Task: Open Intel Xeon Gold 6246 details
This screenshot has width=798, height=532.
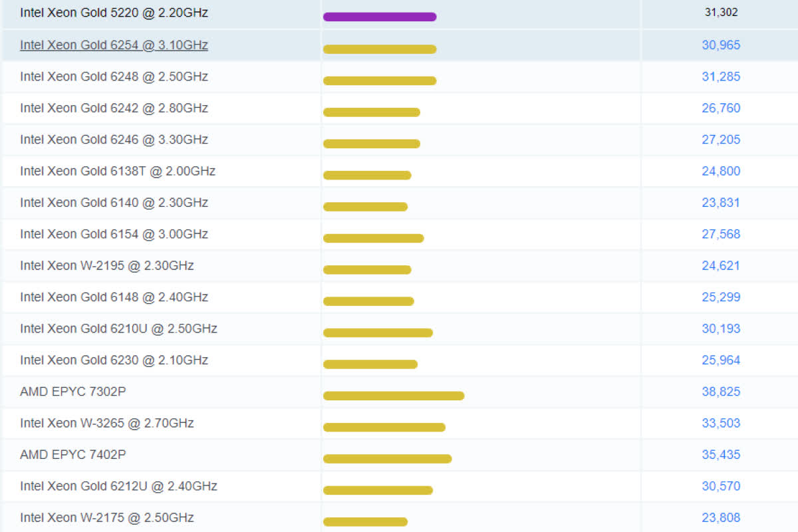Action: [x=114, y=140]
